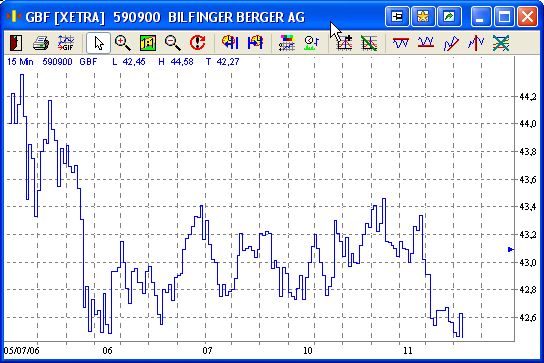
Task: Print the chart with the printer icon
Action: click(41, 43)
